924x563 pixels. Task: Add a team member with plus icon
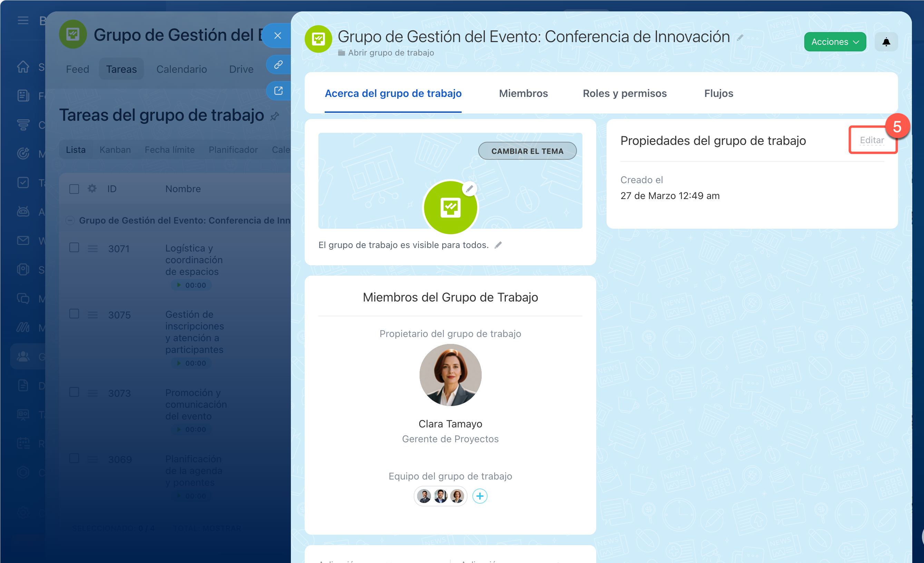pyautogui.click(x=480, y=496)
